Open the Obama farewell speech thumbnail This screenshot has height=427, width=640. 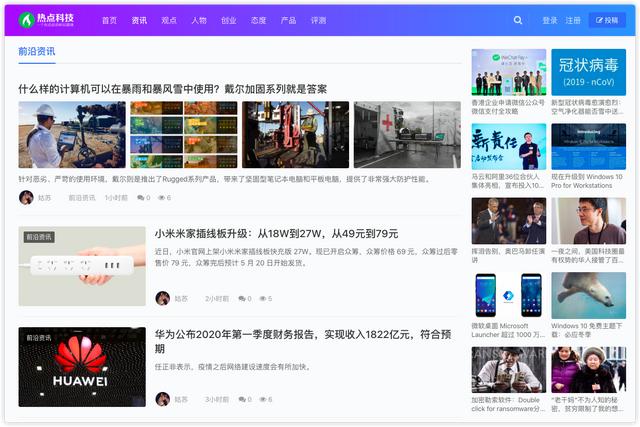[509, 221]
